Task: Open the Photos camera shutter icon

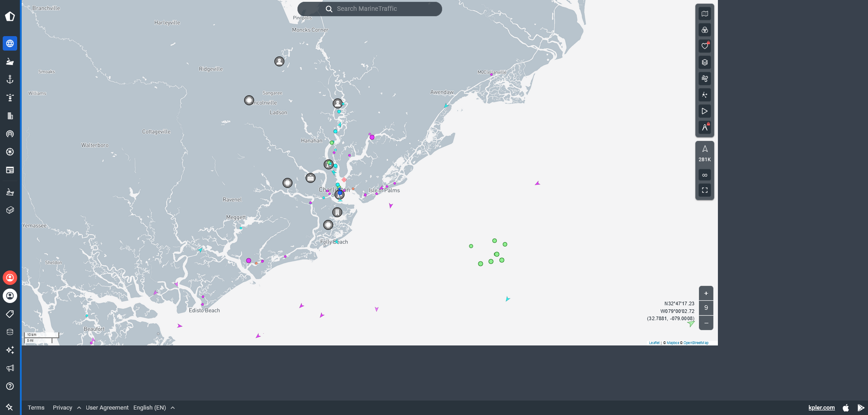Action: [10, 152]
